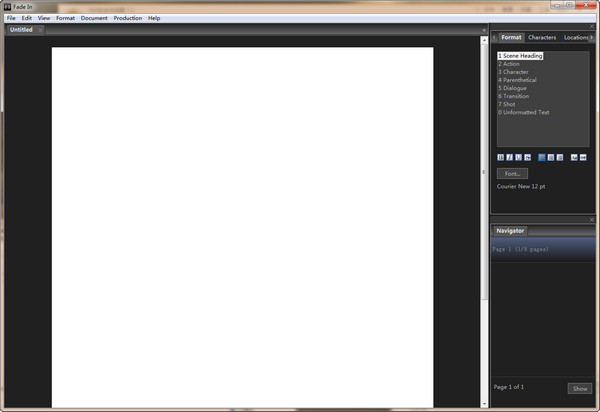The image size is (600, 412).
Task: Select 3 Character element style
Action: coord(513,72)
